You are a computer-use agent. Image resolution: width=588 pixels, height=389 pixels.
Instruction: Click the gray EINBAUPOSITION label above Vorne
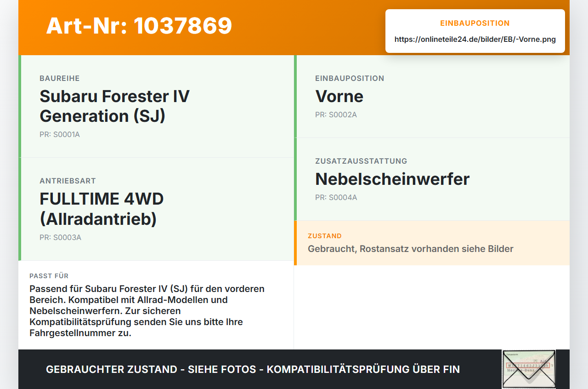pyautogui.click(x=350, y=79)
